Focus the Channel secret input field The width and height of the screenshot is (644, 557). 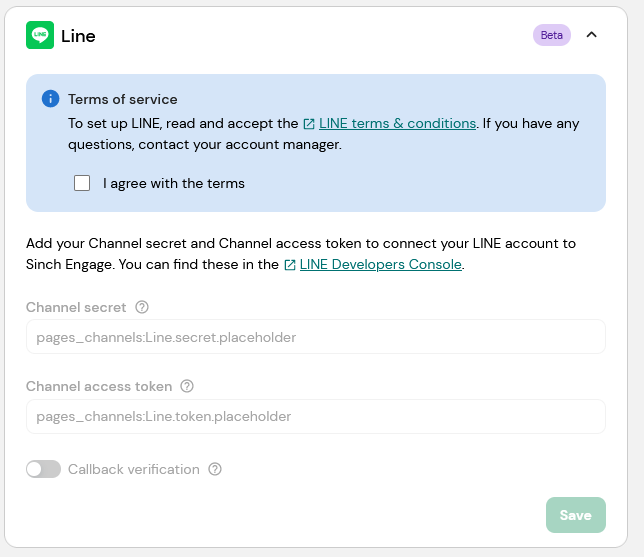coord(316,337)
